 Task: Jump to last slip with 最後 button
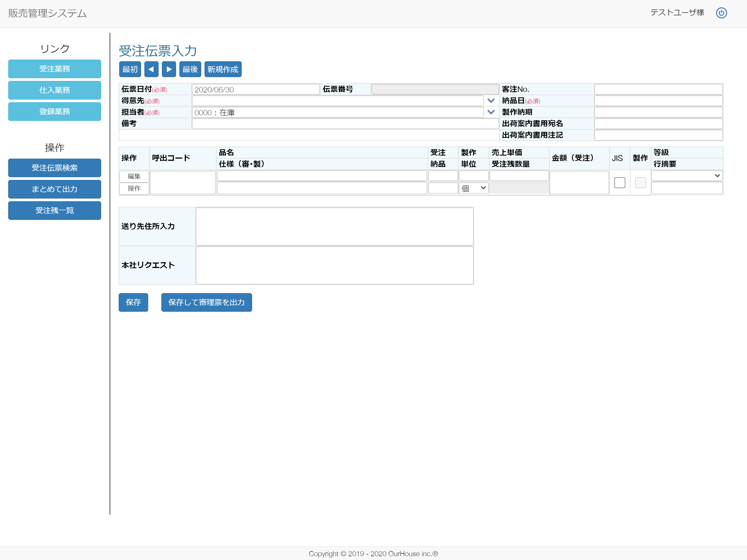tap(190, 69)
